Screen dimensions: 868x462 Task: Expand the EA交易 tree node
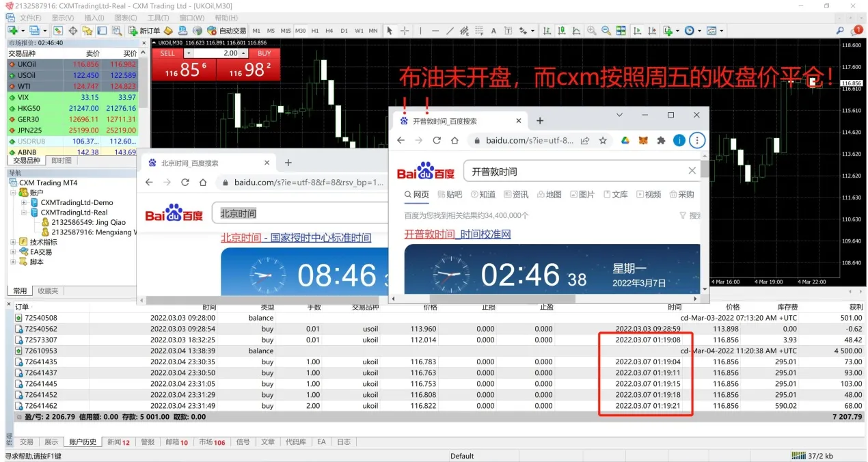pyautogui.click(x=14, y=252)
